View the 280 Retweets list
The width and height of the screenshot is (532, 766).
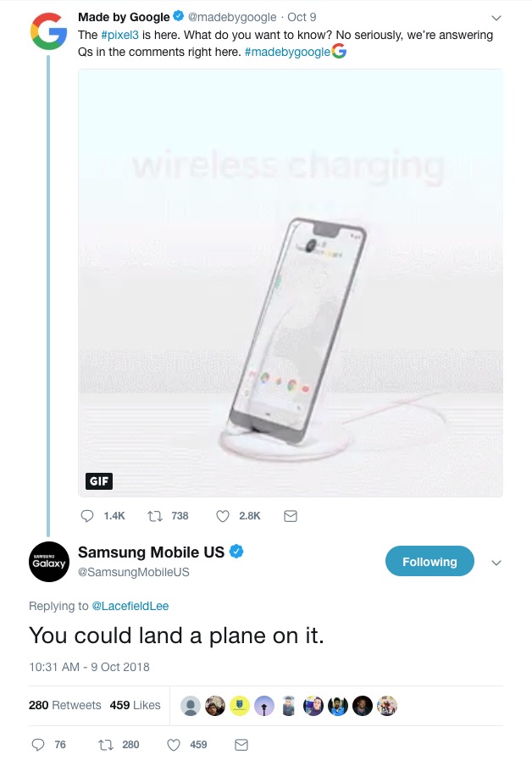tap(65, 705)
